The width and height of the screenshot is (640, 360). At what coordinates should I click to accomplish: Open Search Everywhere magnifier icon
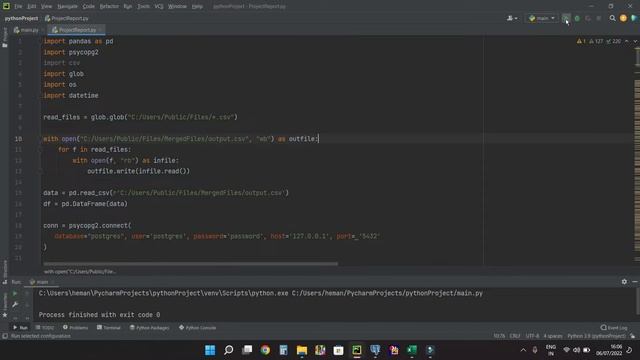(x=612, y=18)
